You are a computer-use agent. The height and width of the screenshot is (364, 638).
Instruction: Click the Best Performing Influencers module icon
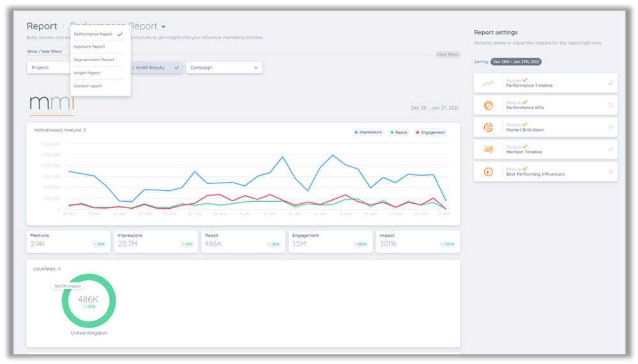tap(489, 172)
